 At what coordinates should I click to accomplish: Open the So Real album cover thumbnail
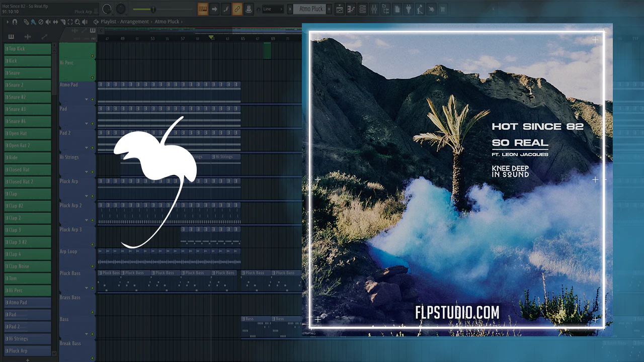coord(457,179)
